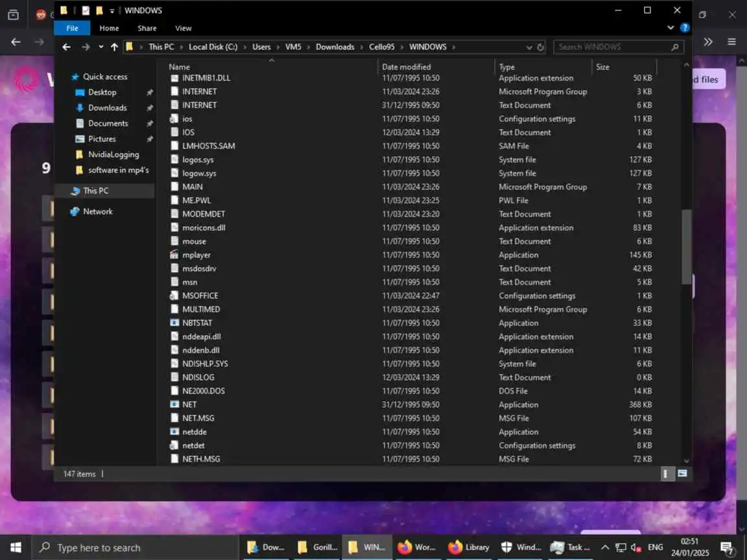Open the File ribbon tab

tap(72, 28)
